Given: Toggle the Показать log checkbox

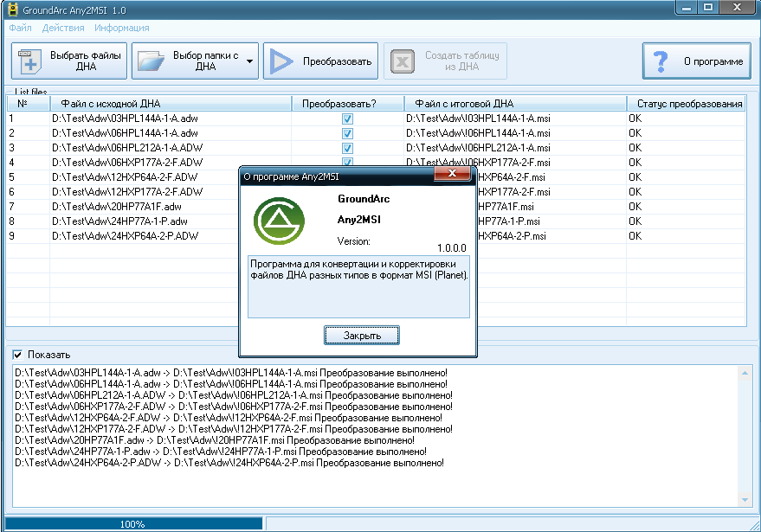Looking at the screenshot, I should pyautogui.click(x=17, y=355).
